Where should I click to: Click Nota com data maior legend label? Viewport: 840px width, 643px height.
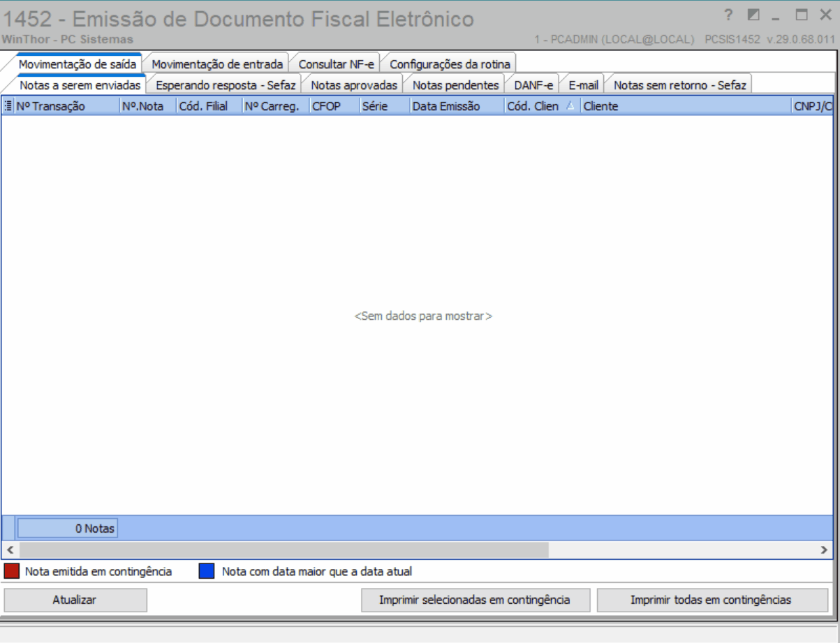(x=317, y=571)
